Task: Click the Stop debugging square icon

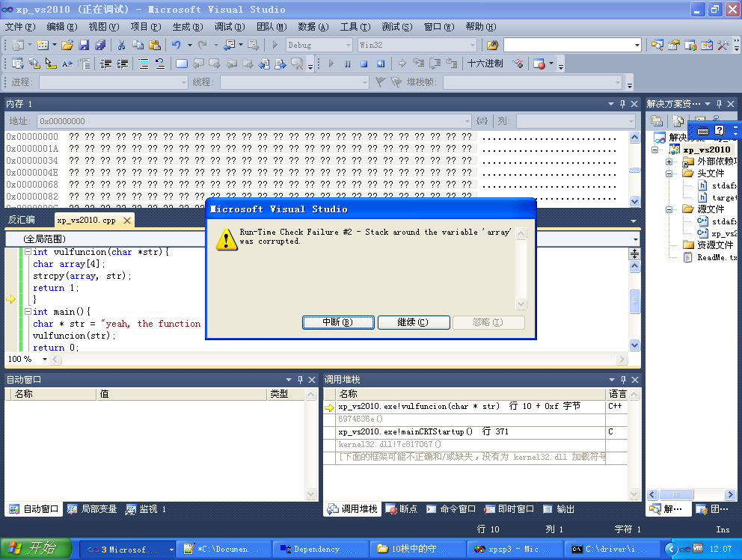Action: coord(364,64)
